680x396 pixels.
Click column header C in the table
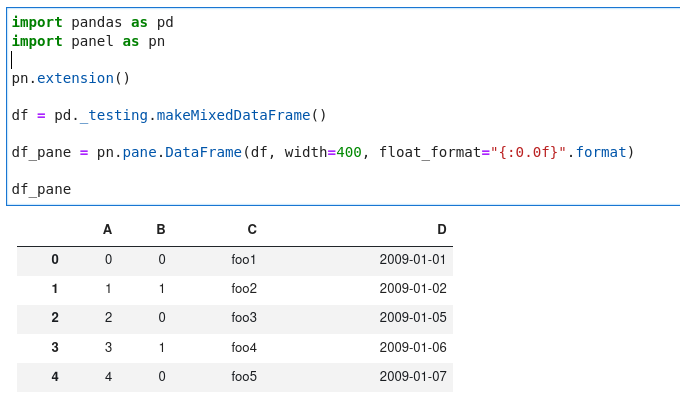pyautogui.click(x=252, y=229)
